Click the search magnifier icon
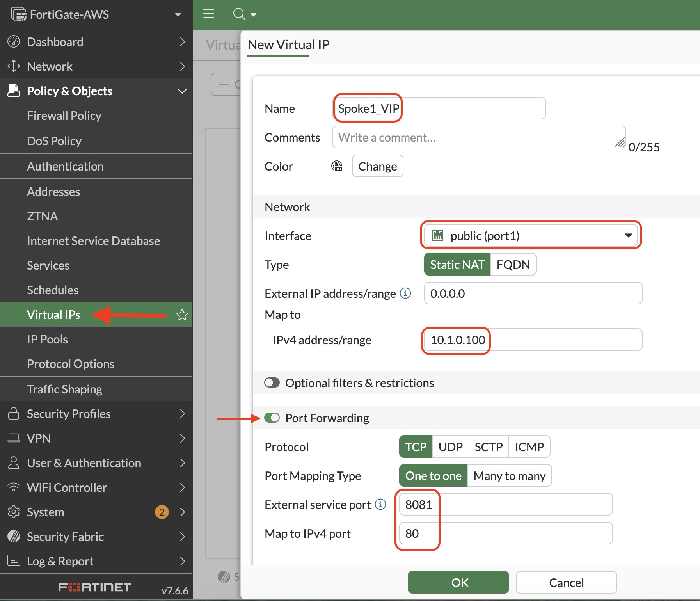This screenshot has height=601, width=700. [239, 14]
